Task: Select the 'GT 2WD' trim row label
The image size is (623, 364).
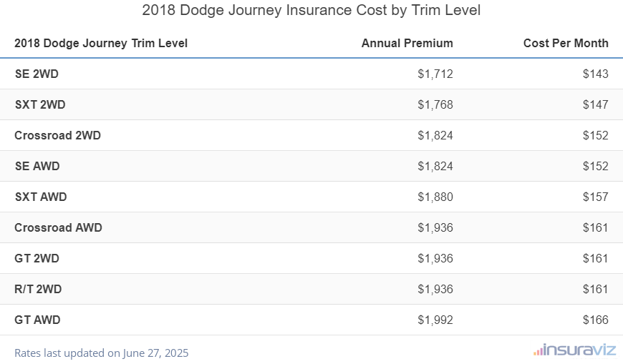Action: pos(37,258)
